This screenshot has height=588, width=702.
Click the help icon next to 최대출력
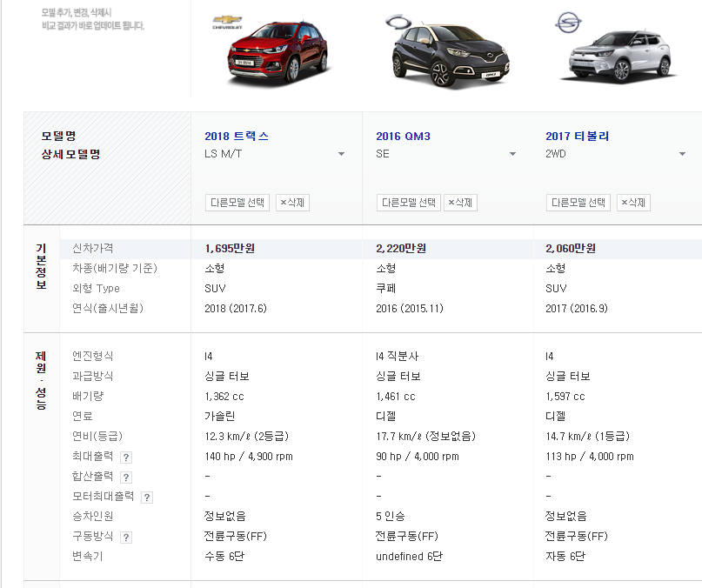pos(126,457)
